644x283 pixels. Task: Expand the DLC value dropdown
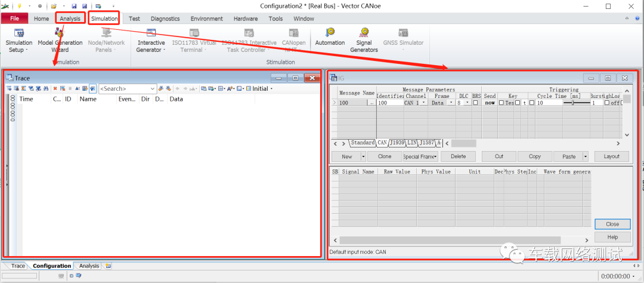(467, 103)
